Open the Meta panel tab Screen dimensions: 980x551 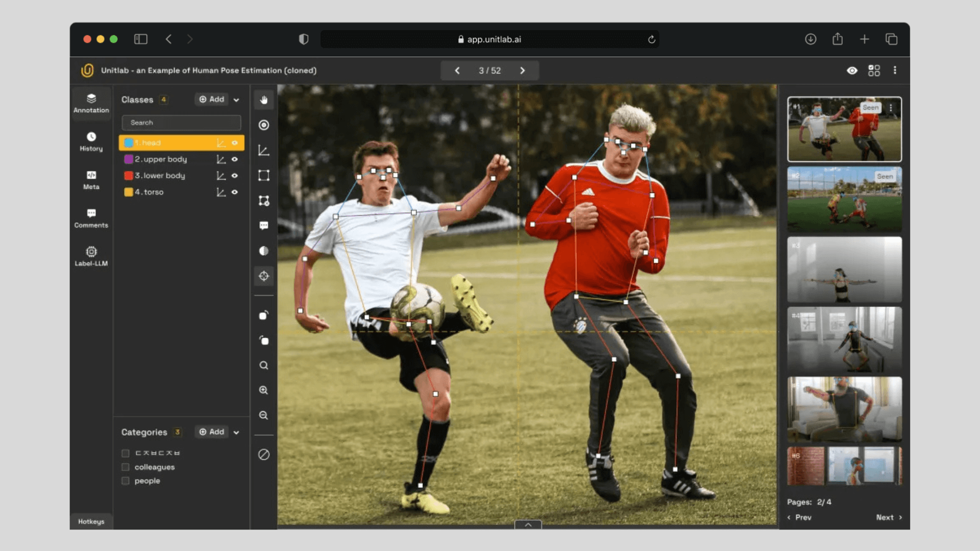pos(91,181)
